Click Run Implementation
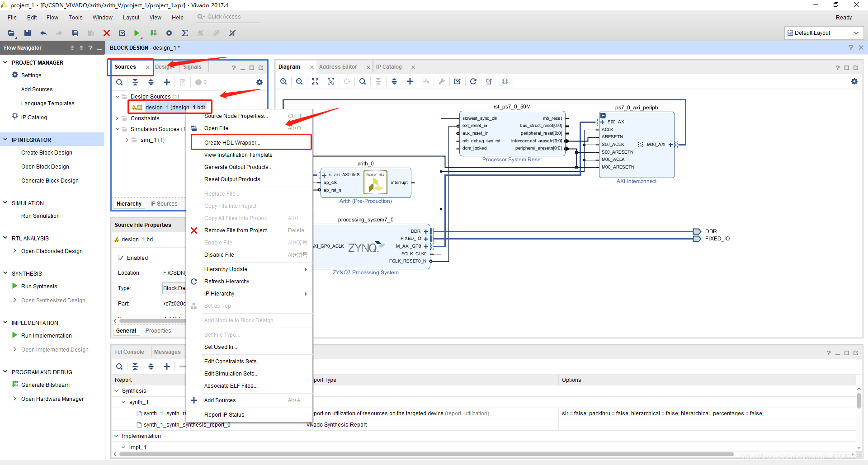Image resolution: width=868 pixels, height=465 pixels. pos(46,336)
